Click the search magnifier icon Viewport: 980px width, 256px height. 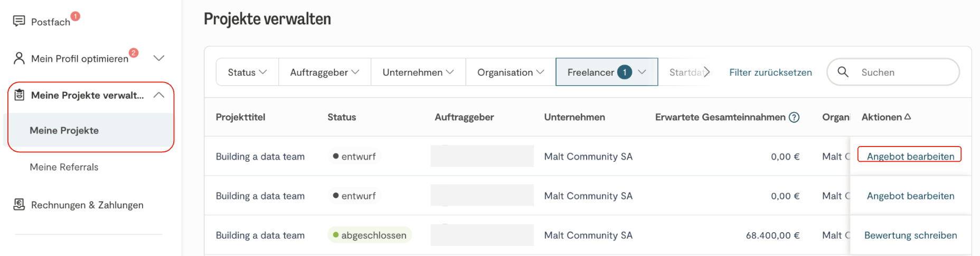pos(843,72)
